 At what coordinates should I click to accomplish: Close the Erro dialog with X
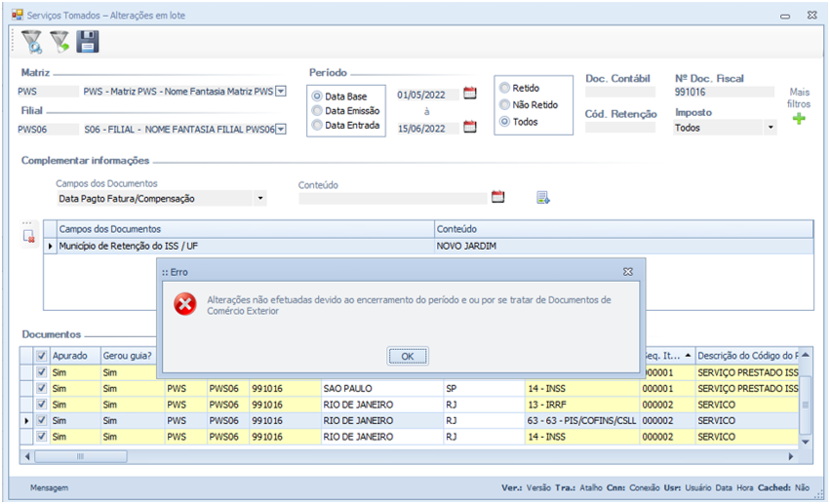click(x=628, y=272)
